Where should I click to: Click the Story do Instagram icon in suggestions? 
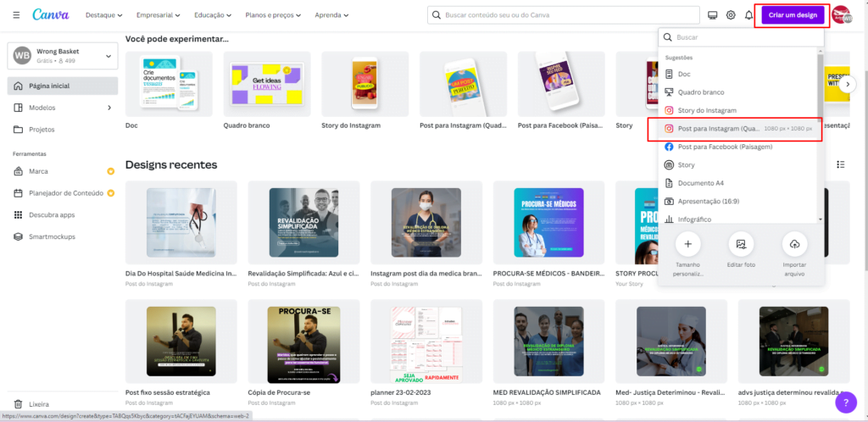click(669, 111)
